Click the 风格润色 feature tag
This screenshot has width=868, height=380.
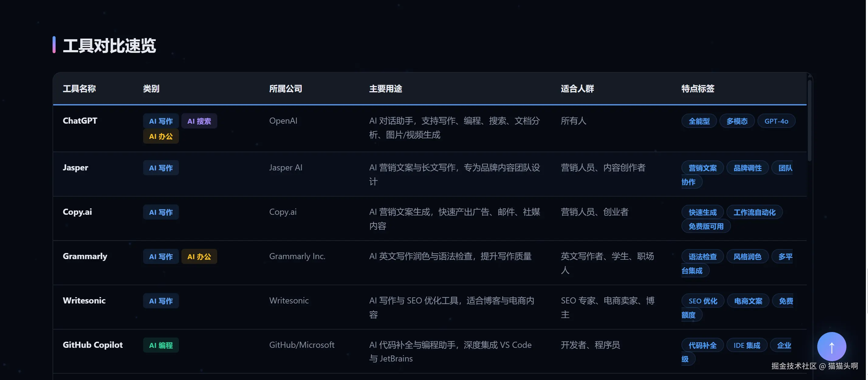click(747, 257)
